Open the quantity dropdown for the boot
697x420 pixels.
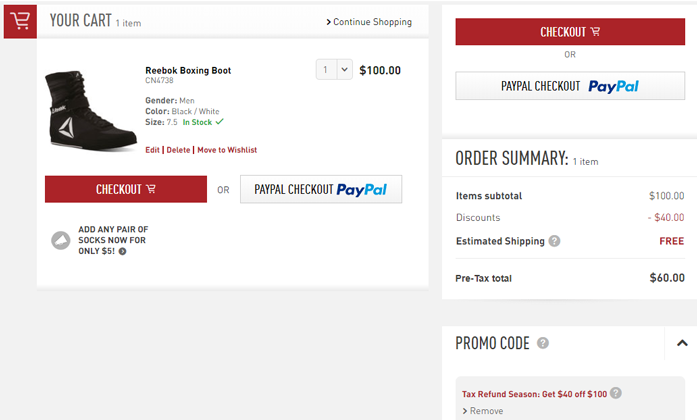(334, 69)
